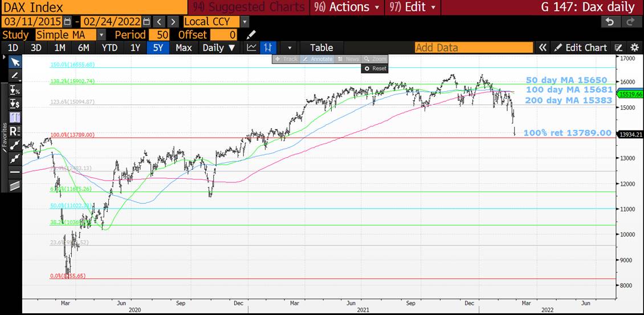
Task: Click the green 15519.66 price tag
Action: (x=630, y=94)
